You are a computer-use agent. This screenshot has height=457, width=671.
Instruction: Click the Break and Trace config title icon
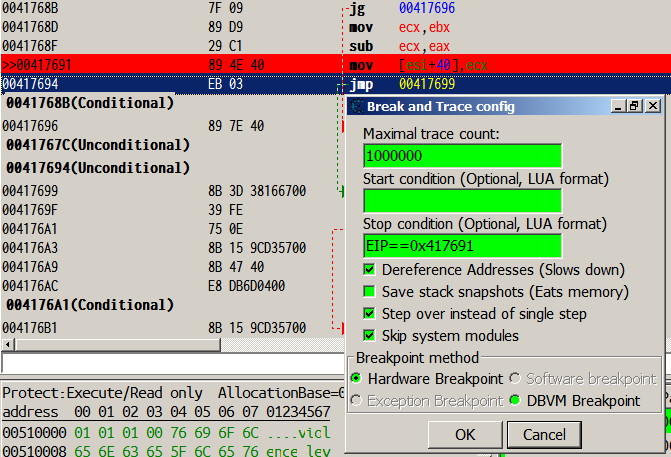click(x=356, y=105)
